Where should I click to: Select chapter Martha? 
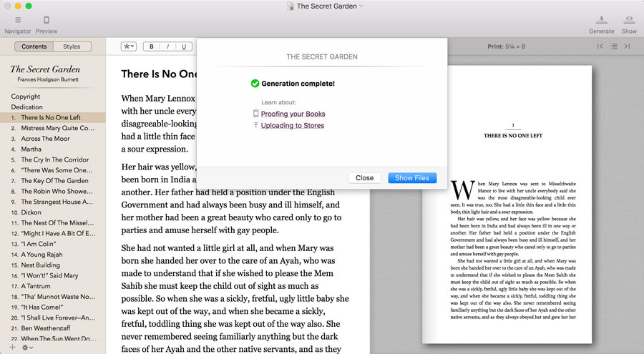click(52, 149)
